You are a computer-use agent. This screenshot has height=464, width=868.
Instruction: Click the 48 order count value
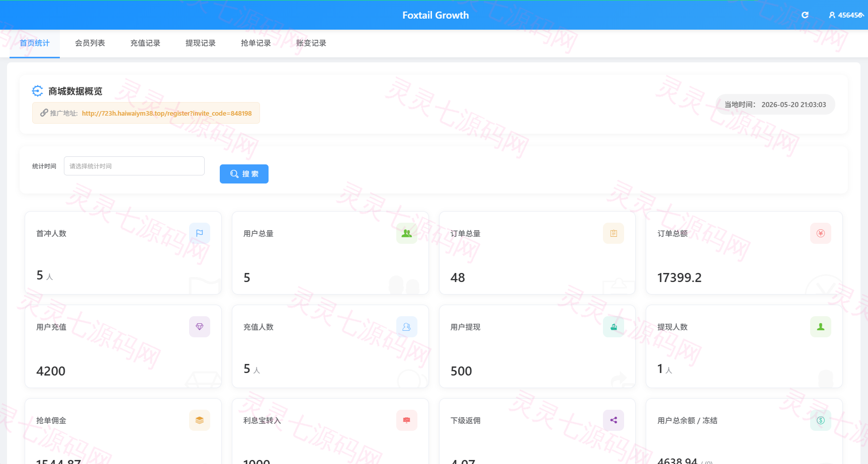pos(458,277)
